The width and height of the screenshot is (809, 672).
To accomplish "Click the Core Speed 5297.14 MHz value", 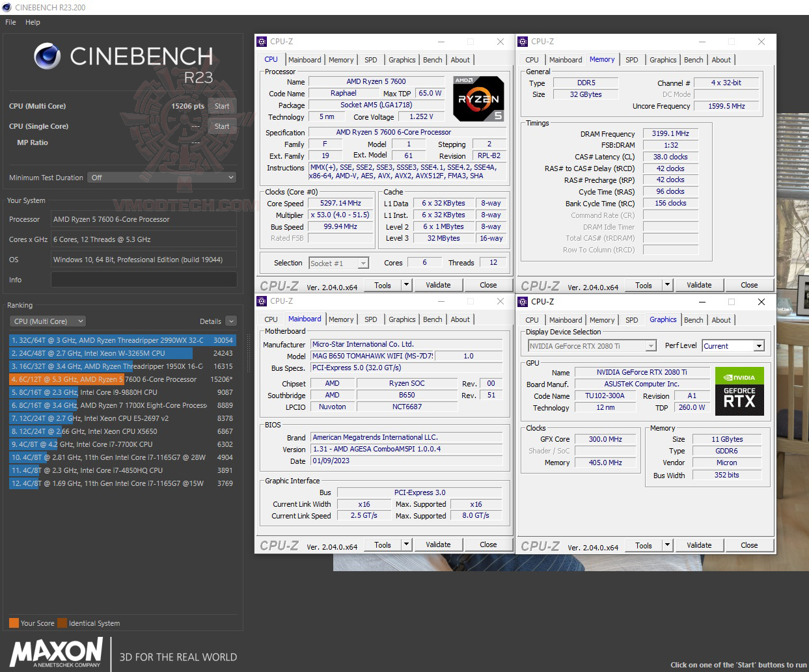I will coord(340,203).
